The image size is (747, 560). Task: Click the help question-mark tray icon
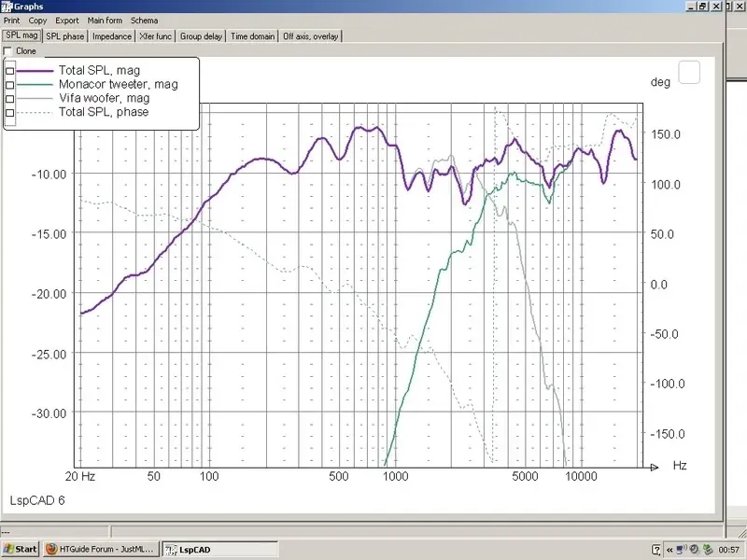656,550
